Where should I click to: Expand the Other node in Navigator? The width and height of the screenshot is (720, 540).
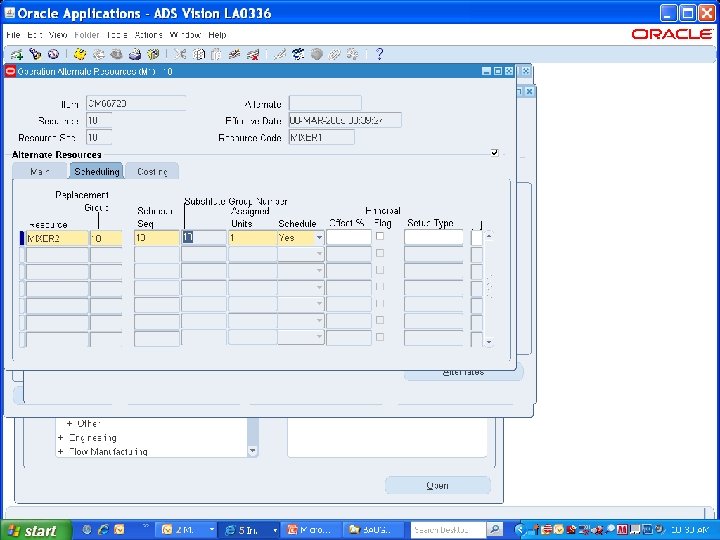click(x=69, y=423)
